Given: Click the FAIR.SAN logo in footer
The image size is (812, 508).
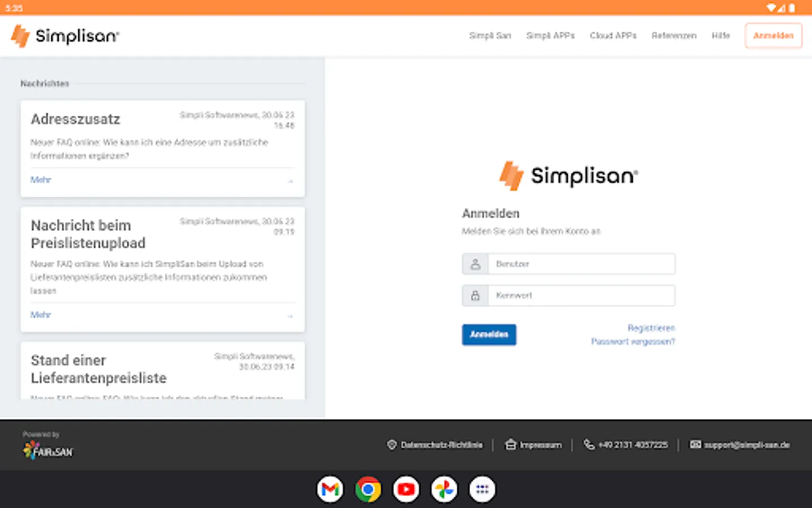Looking at the screenshot, I should point(48,450).
